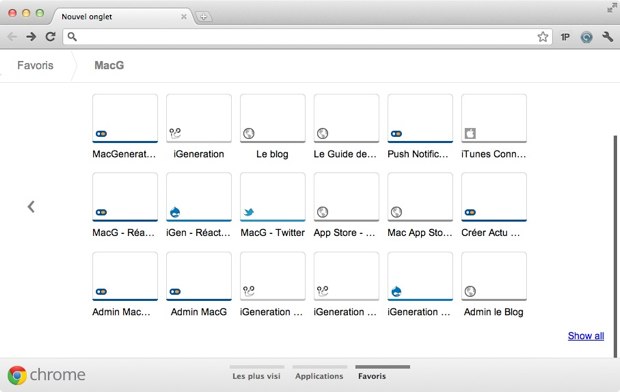Open the Admin Mac... bookmark
This screenshot has width=620, height=392.
tap(125, 284)
